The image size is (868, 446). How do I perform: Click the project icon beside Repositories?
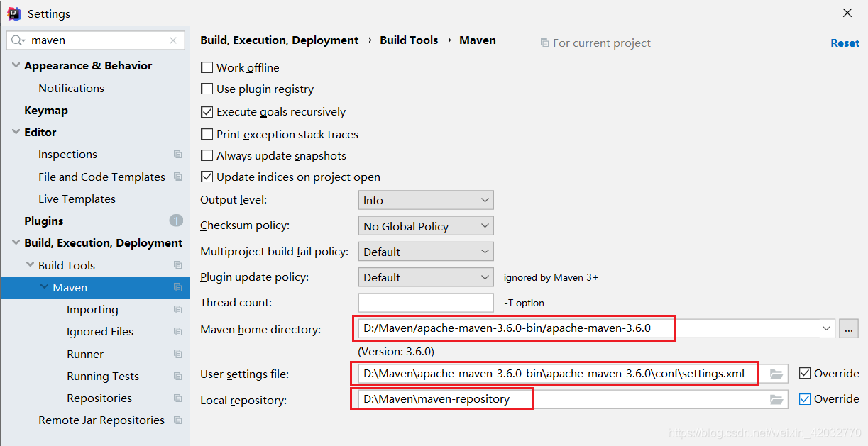coord(177,398)
